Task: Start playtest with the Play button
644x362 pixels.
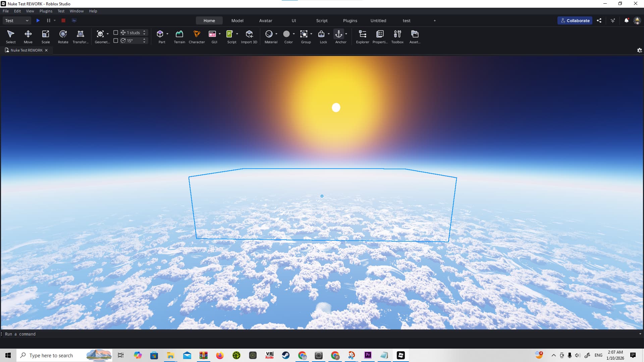Action: click(x=38, y=20)
